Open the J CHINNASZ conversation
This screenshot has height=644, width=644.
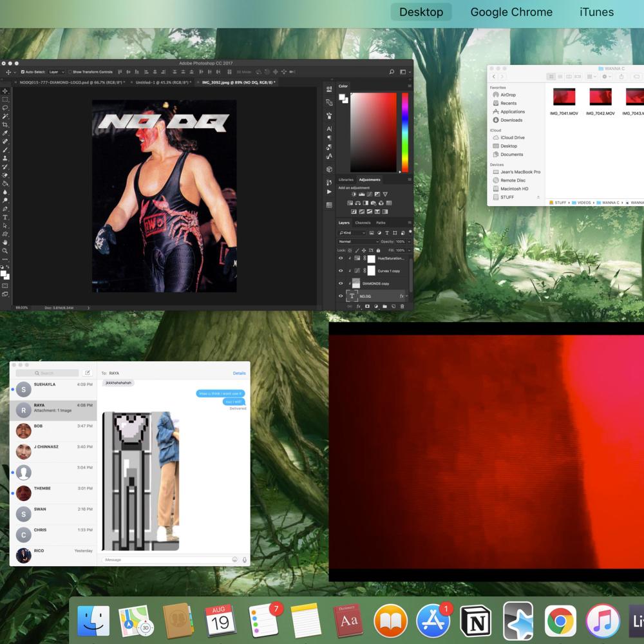click(53, 452)
